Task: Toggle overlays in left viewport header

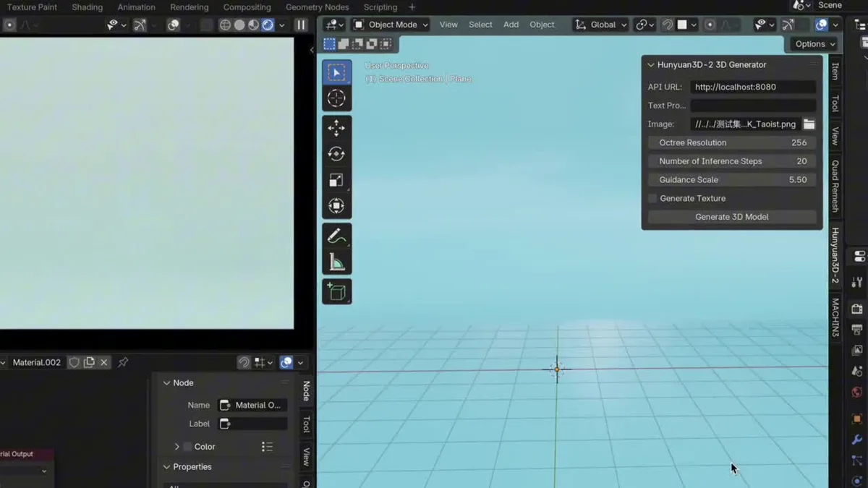Action: coord(174,25)
